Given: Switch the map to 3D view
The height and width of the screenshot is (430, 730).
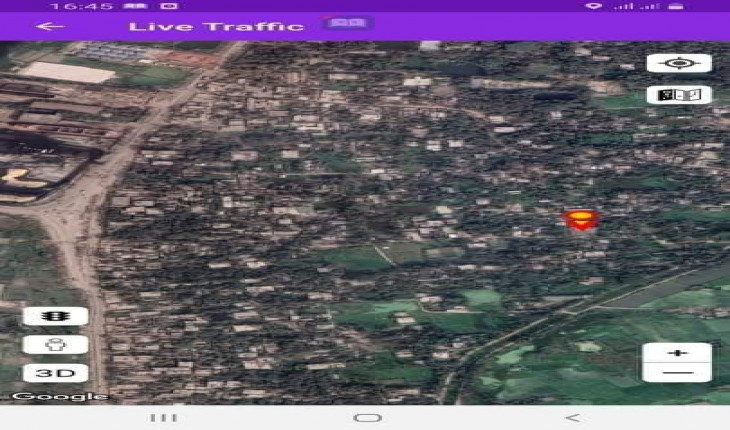Looking at the screenshot, I should pos(55,373).
